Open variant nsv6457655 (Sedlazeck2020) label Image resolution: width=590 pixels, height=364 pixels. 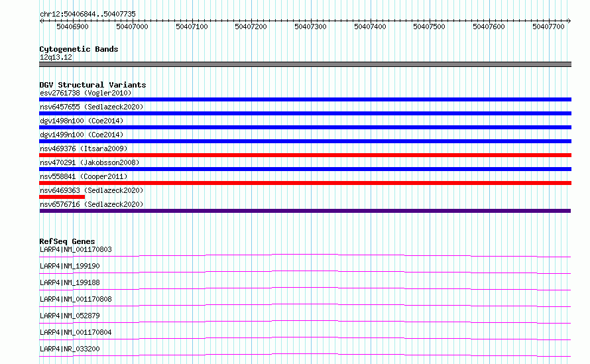pyautogui.click(x=91, y=107)
